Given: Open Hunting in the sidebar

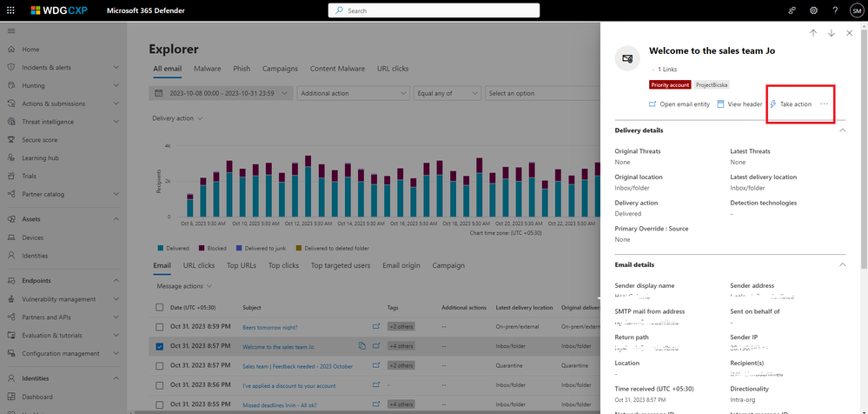Looking at the screenshot, I should click(33, 85).
